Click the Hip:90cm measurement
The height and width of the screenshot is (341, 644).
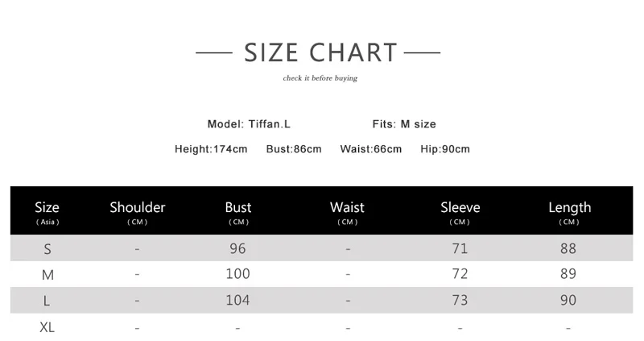445,149
